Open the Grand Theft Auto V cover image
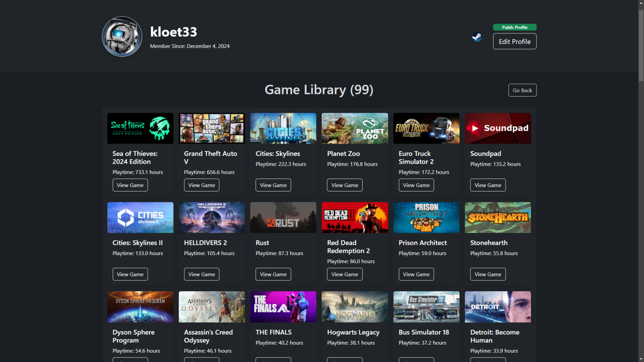The width and height of the screenshot is (644, 362). [x=211, y=128]
